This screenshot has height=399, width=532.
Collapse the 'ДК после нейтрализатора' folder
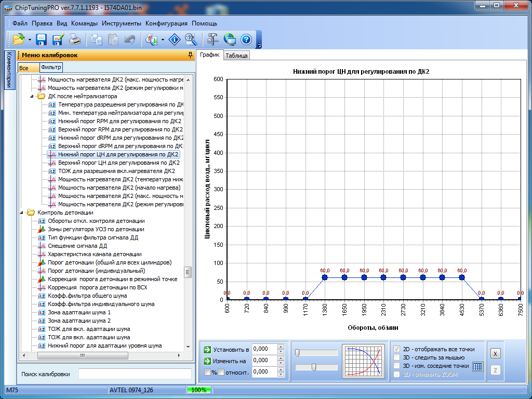33,96
